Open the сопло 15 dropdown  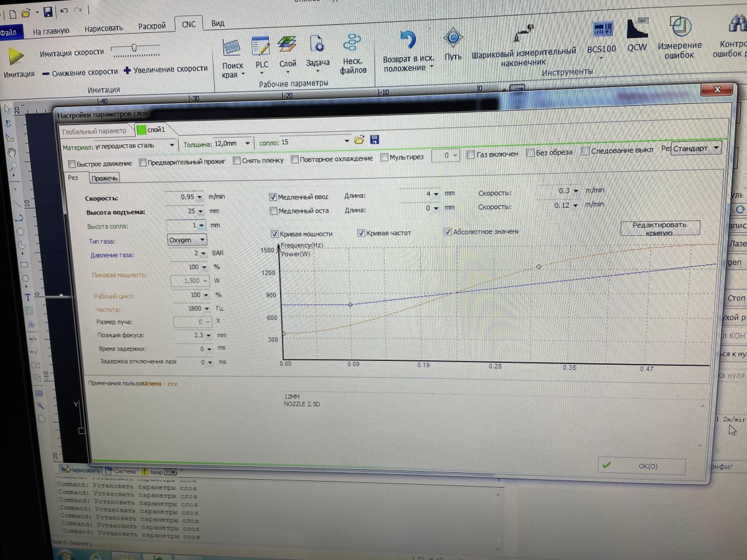click(347, 141)
